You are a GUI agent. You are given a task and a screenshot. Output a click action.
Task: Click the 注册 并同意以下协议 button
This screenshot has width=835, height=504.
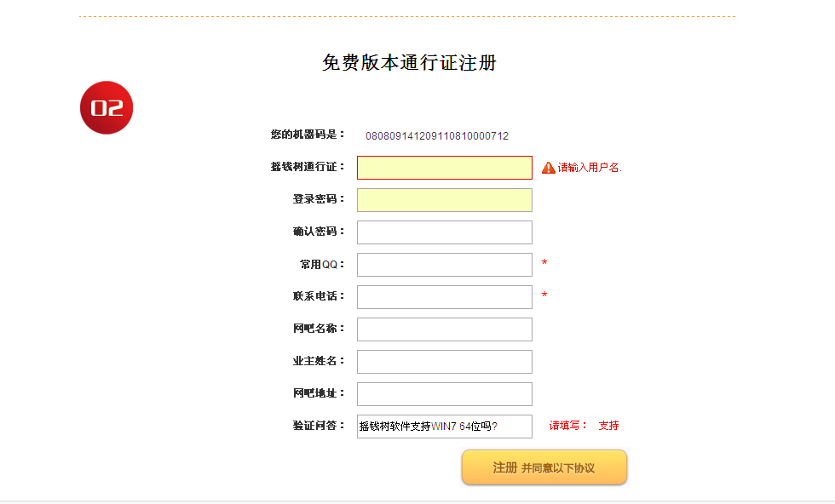pyautogui.click(x=544, y=467)
